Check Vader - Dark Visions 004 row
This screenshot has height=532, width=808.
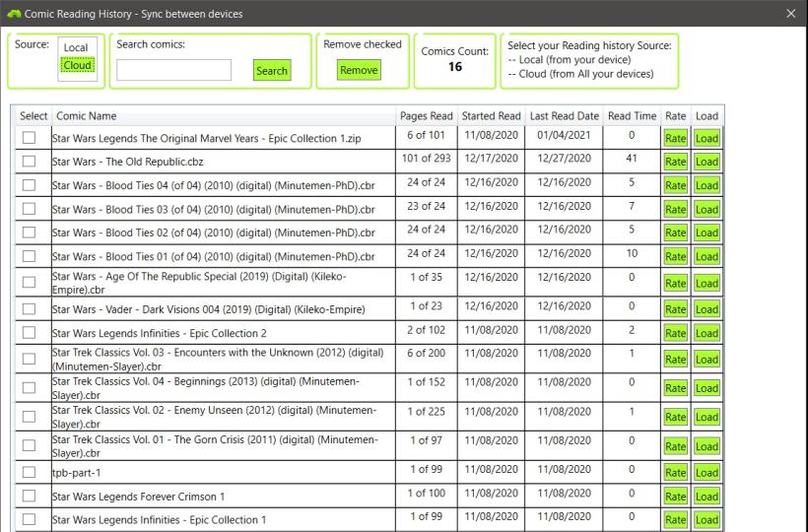coord(29,309)
